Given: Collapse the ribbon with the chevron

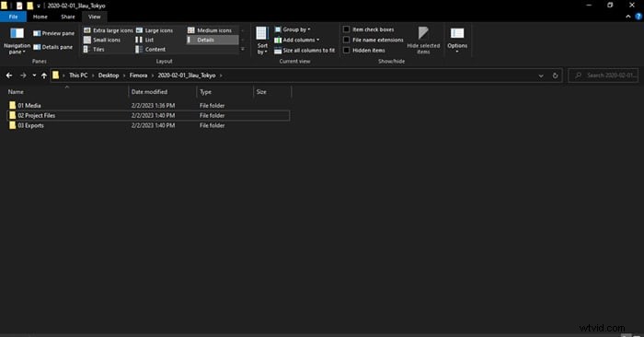Looking at the screenshot, I should 628,17.
